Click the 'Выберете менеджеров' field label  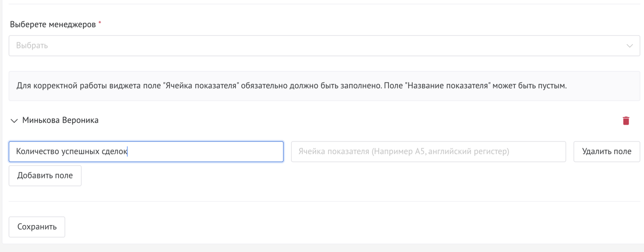click(53, 25)
